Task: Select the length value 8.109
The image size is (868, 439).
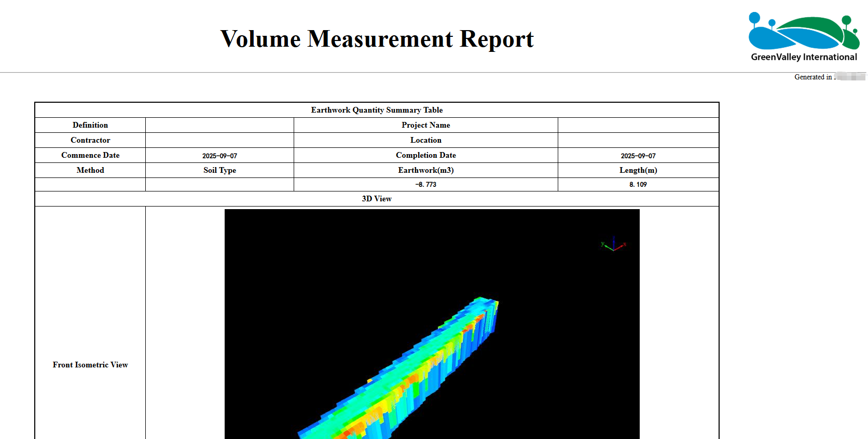Action: click(x=638, y=185)
